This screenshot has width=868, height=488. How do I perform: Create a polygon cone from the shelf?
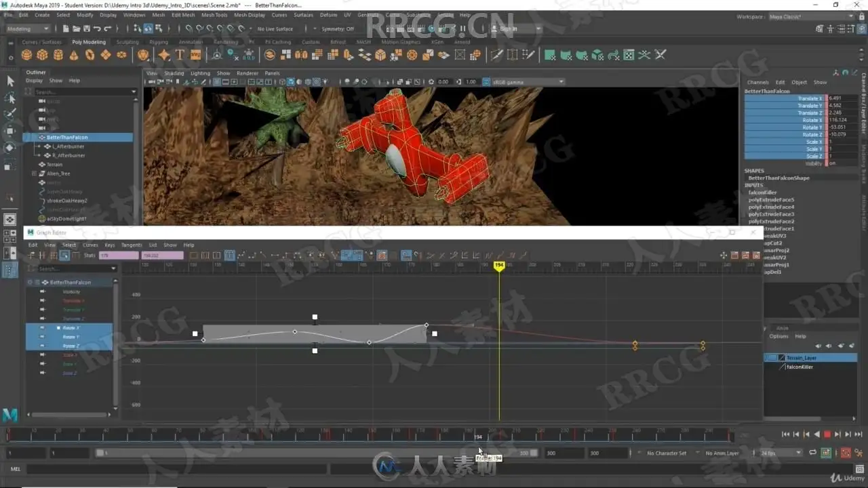[x=73, y=55]
